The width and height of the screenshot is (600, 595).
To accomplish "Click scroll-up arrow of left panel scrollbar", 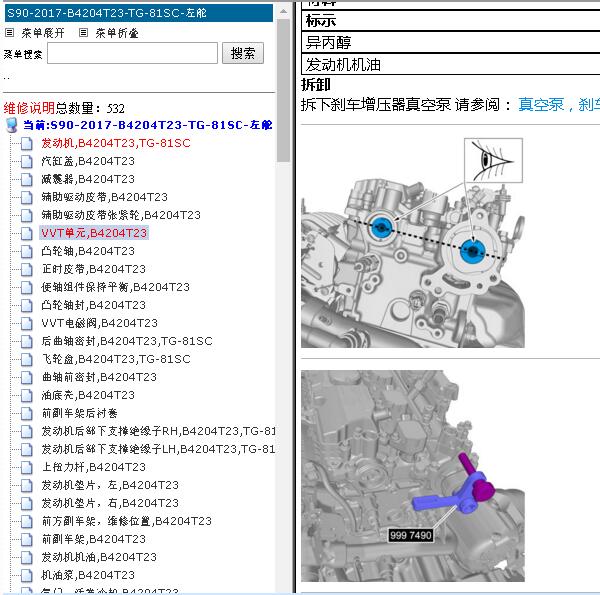I will point(283,12).
